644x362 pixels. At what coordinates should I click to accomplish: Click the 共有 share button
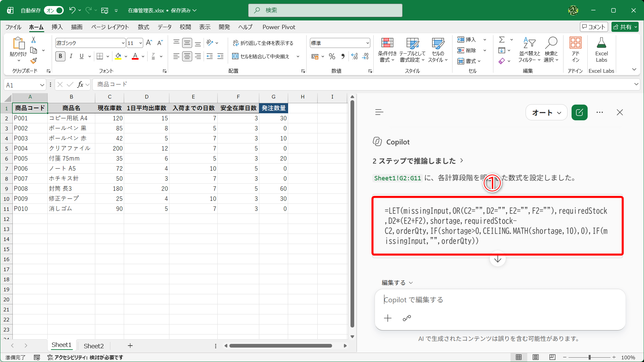[625, 27]
